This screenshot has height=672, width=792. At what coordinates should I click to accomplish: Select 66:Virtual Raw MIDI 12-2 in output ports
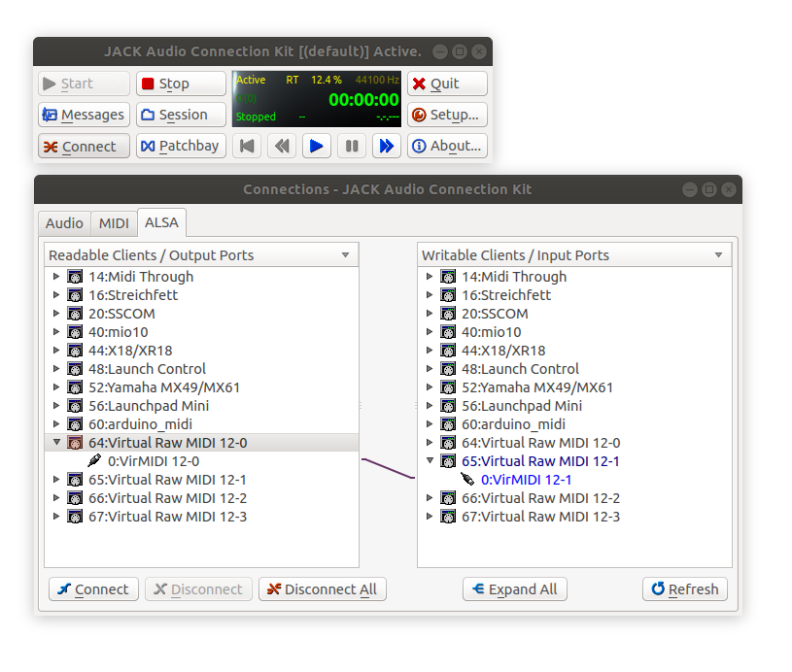point(167,498)
